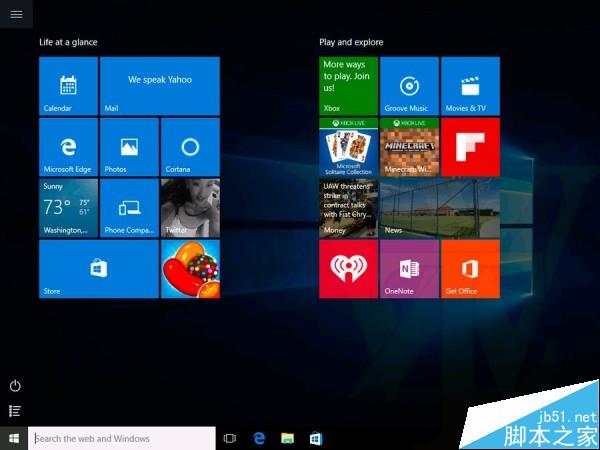Image resolution: width=600 pixels, height=450 pixels.
Task: Open the Mail tile showing Yahoo
Action: pos(160,86)
